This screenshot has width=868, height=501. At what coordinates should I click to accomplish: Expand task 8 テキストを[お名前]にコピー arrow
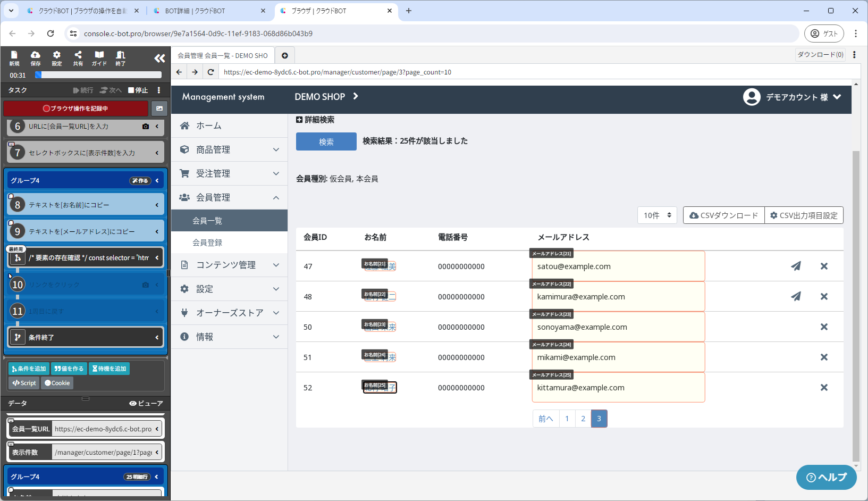(157, 205)
